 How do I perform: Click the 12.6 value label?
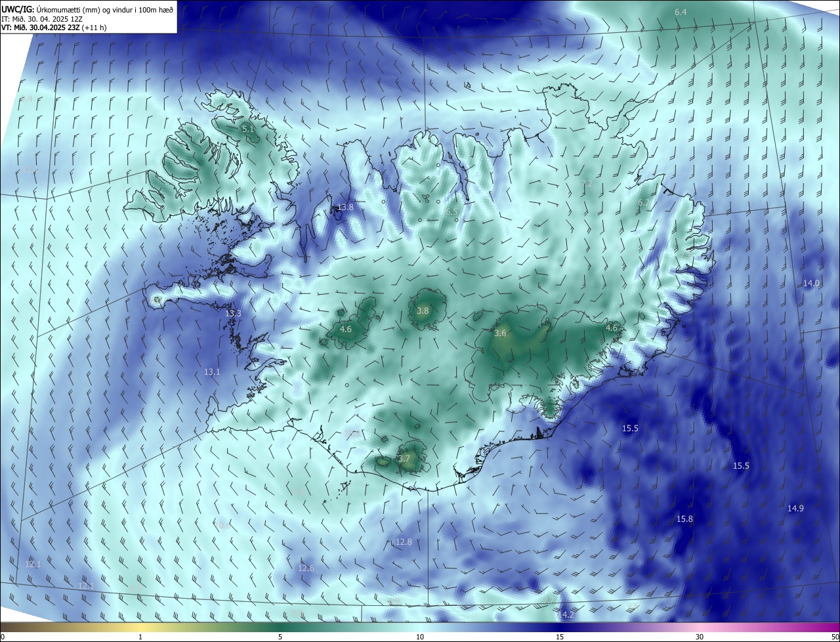pos(306,568)
